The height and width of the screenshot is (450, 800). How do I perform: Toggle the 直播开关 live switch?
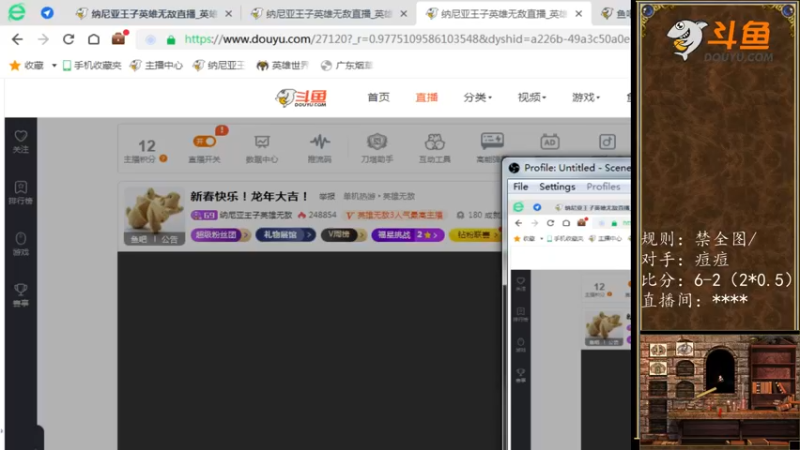pyautogui.click(x=204, y=141)
